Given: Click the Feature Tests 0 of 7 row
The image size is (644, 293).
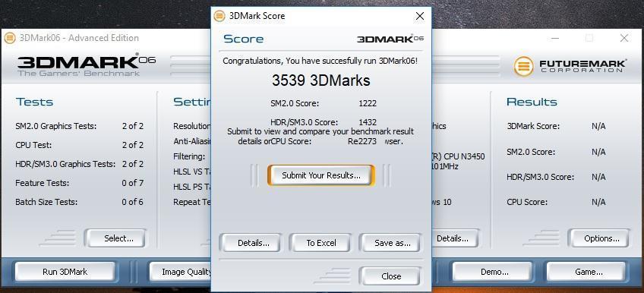Looking at the screenshot, I should pyautogui.click(x=79, y=183).
